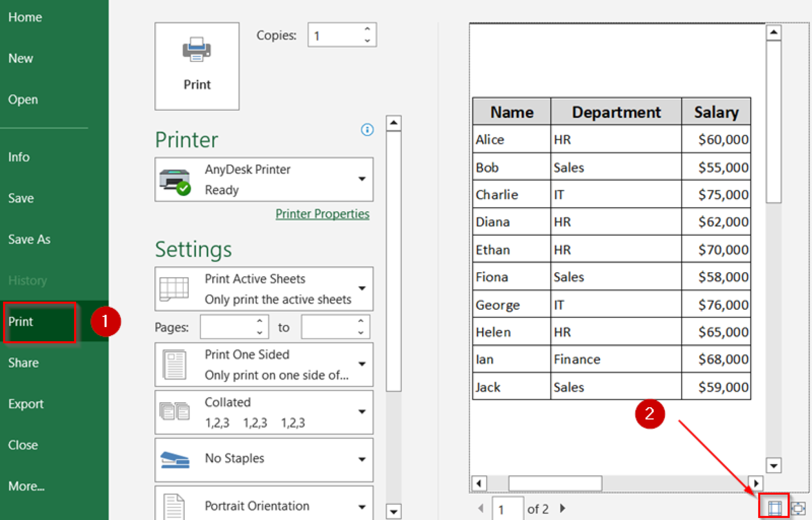Click the info icon beside the Printer heading
The height and width of the screenshot is (520, 812).
pos(367,130)
